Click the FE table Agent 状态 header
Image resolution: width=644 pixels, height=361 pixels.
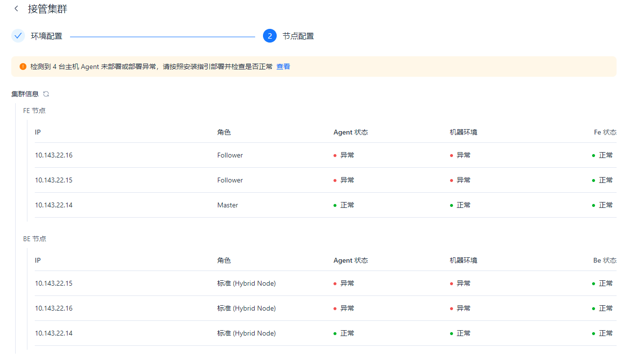(351, 132)
